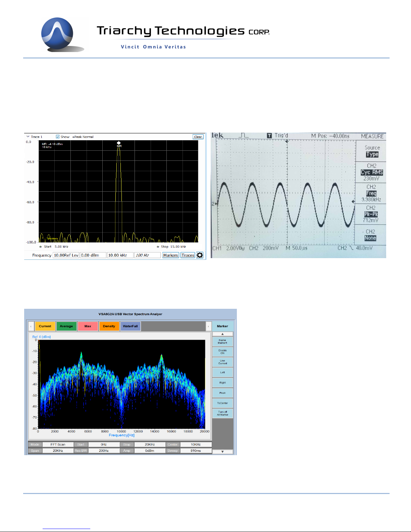Click the Peak marker button
This screenshot has width=411, height=532.
click(222, 393)
